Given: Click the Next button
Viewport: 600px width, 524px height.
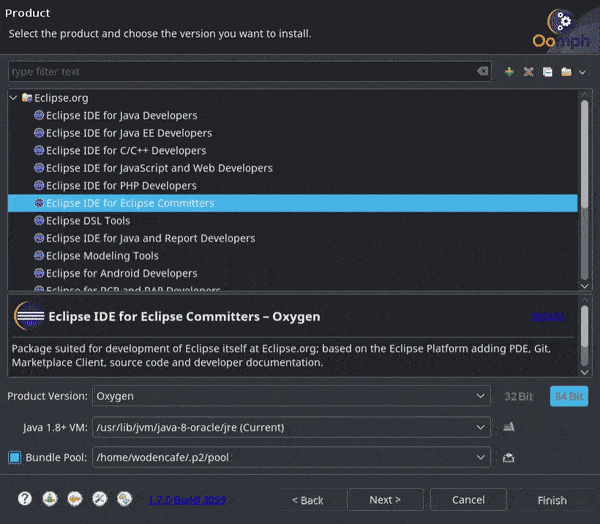Looking at the screenshot, I should point(385,500).
